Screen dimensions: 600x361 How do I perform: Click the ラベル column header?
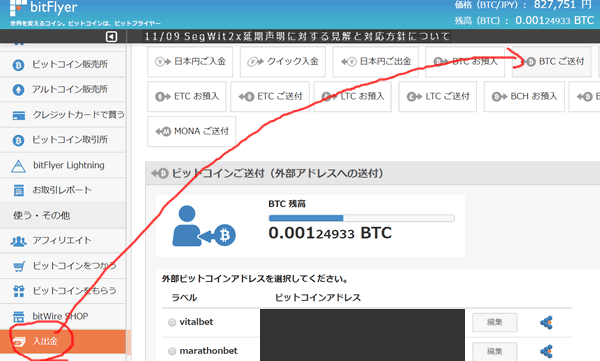pyautogui.click(x=184, y=298)
